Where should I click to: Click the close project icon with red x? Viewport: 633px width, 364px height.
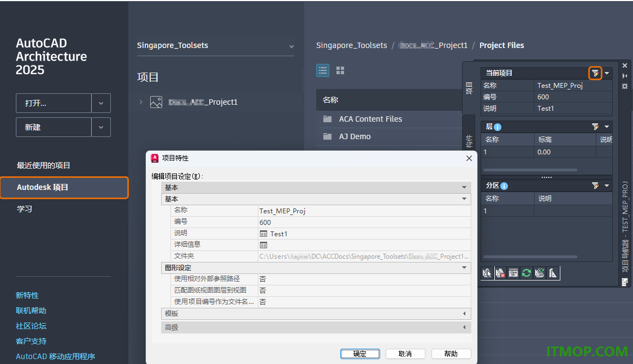500,273
